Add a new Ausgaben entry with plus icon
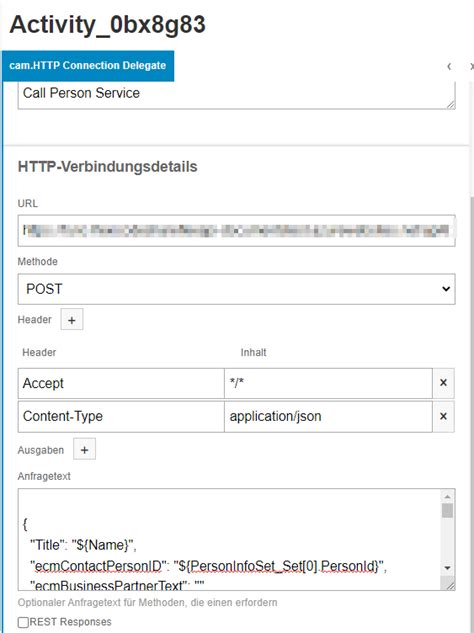 click(84, 449)
